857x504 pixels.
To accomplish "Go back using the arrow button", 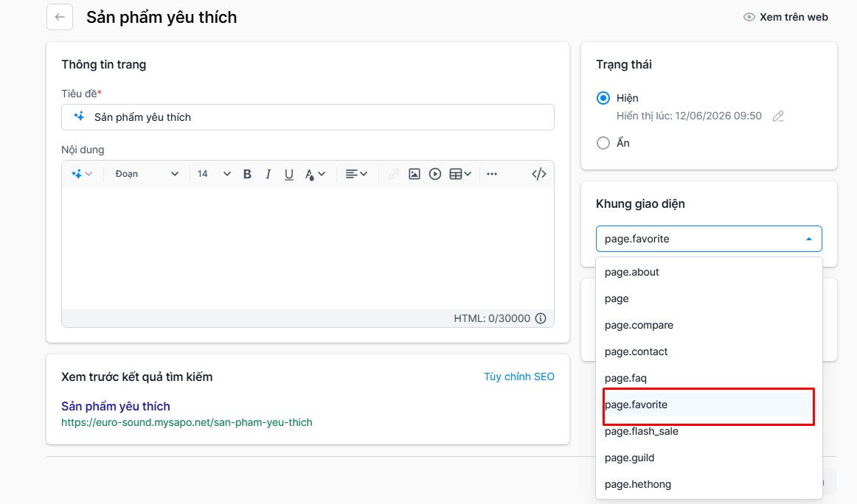I will pyautogui.click(x=60, y=17).
